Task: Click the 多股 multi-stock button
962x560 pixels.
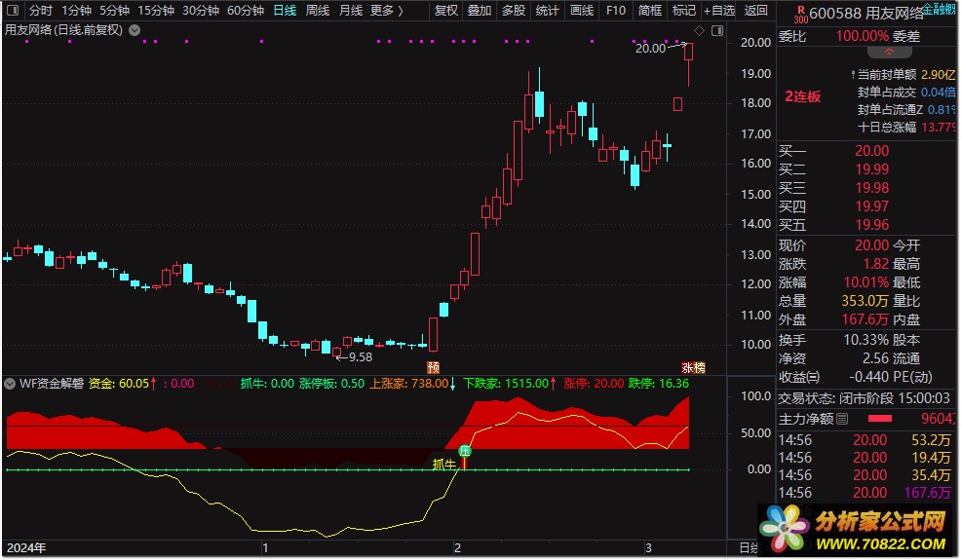Action: point(514,11)
